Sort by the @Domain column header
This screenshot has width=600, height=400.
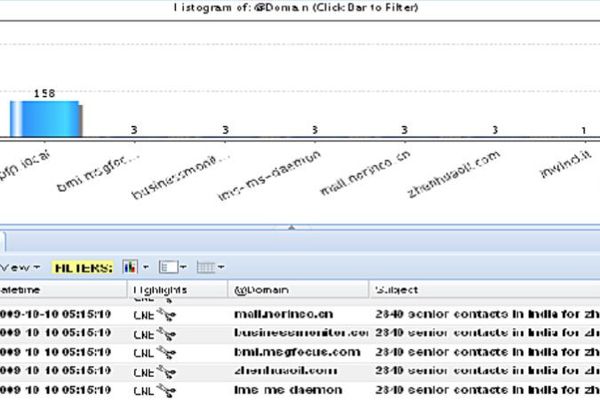[x=298, y=290]
